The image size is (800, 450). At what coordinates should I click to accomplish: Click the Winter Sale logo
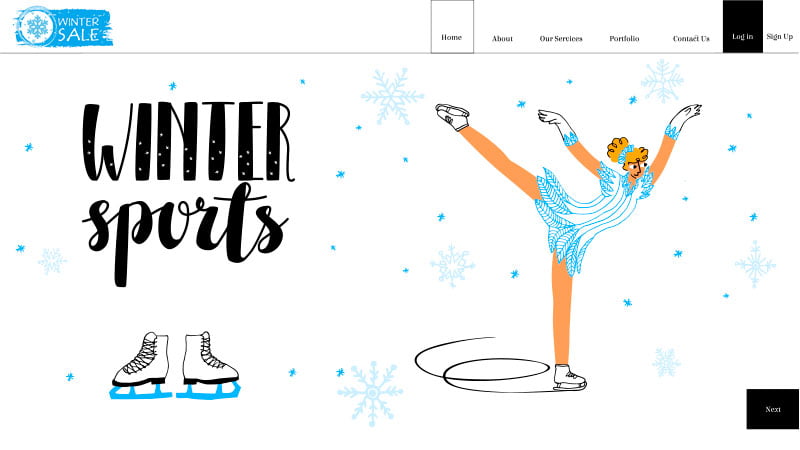tap(63, 27)
